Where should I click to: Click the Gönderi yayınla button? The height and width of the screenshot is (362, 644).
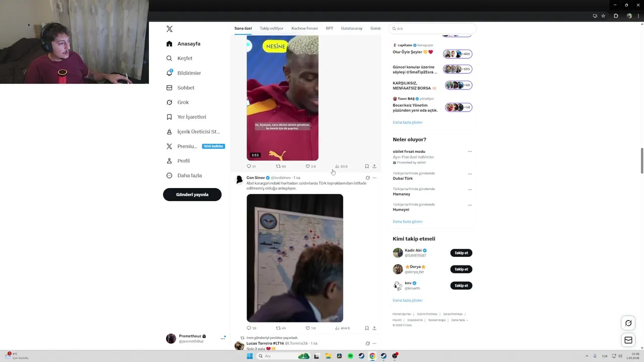coord(192,195)
